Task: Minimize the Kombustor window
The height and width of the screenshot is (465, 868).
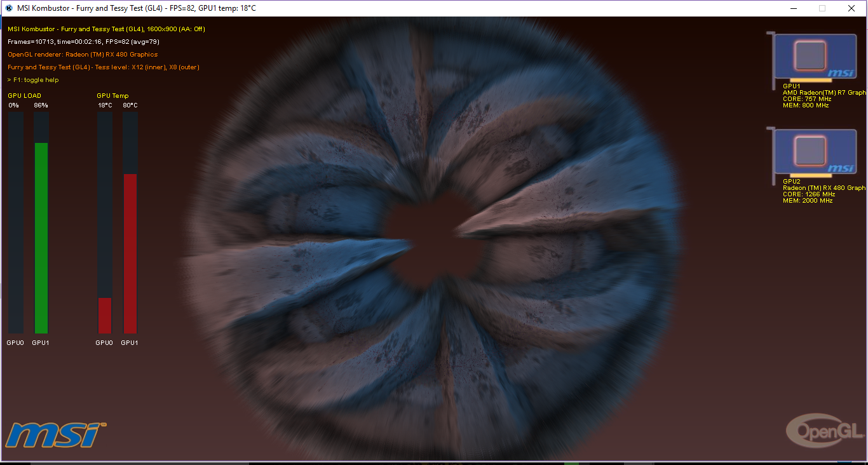Action: coord(794,8)
